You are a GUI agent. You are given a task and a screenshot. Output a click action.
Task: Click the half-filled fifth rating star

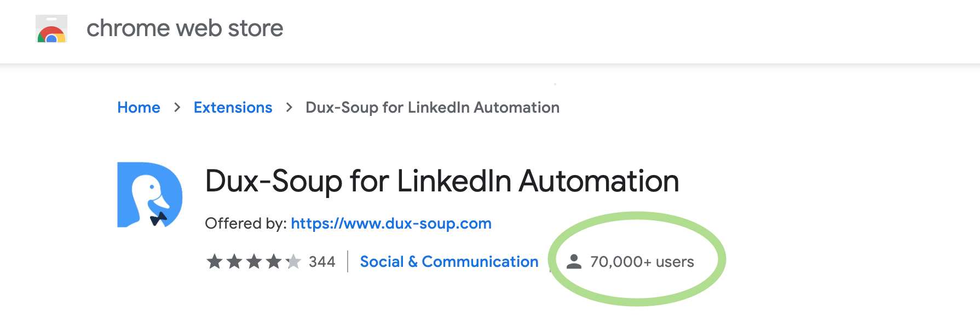293,261
